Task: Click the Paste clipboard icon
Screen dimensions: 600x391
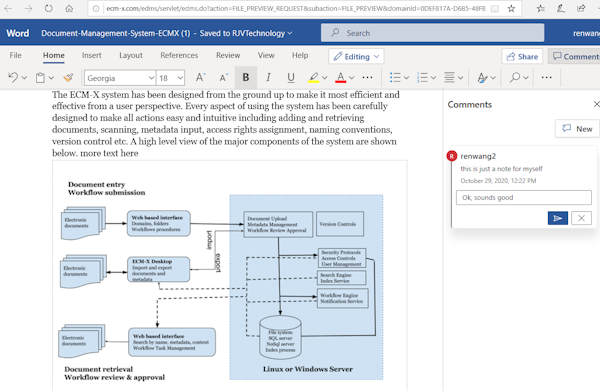Action: [40, 78]
